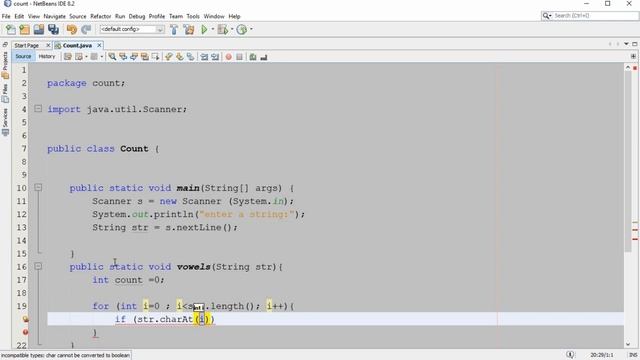Screen dimensions: 640x360
Task: Open the Refactor menu
Action: [x=100, y=16]
